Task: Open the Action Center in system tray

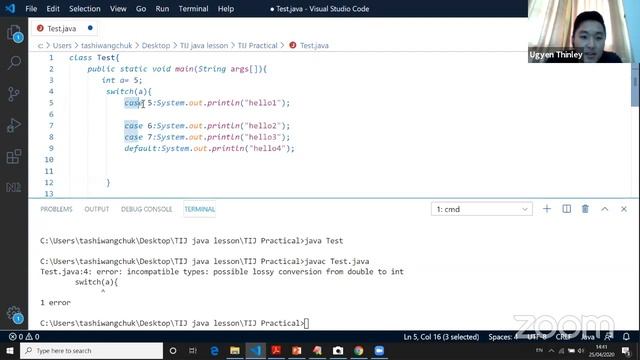Action: (x=626, y=351)
